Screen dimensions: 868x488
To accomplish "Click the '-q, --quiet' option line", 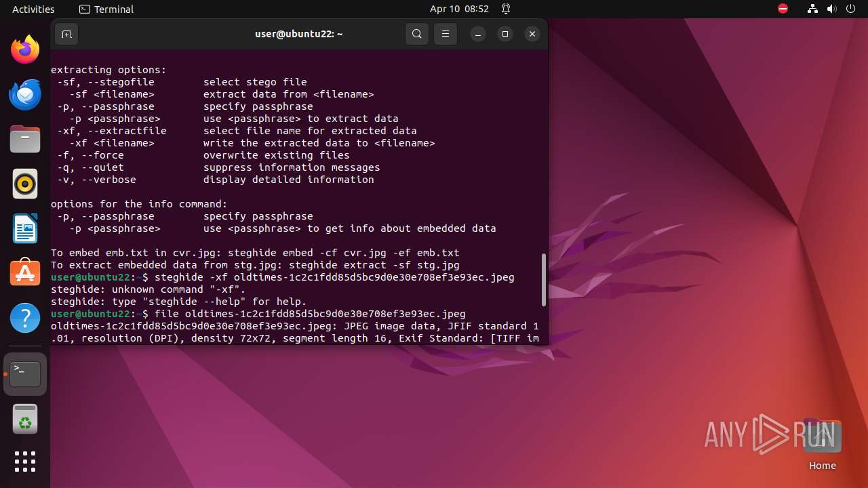I will tap(218, 167).
